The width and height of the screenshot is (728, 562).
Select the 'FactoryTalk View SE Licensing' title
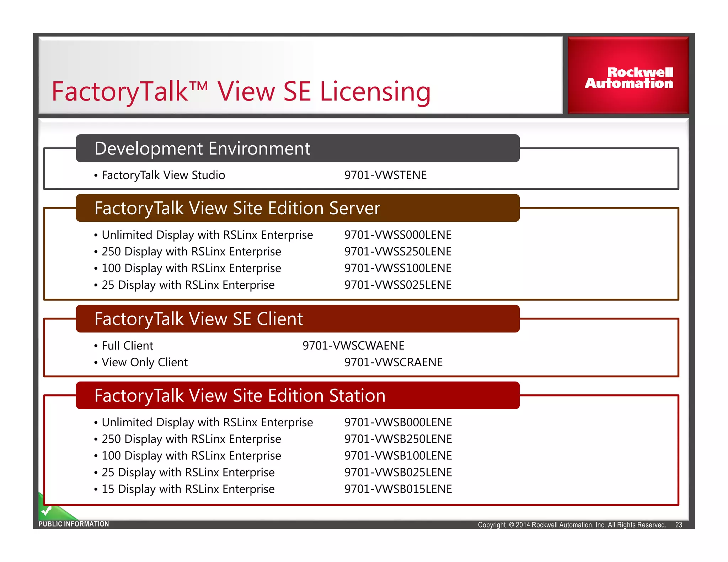coord(241,92)
